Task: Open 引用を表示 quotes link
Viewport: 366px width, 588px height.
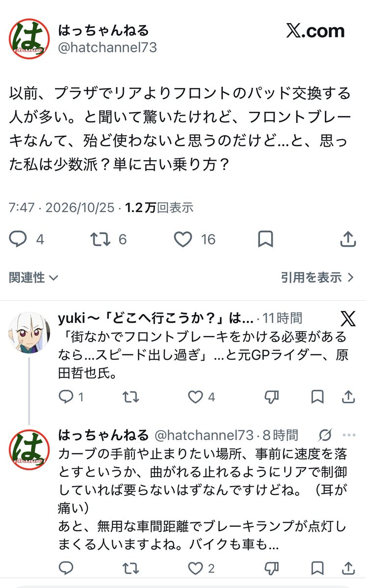Action: click(317, 277)
